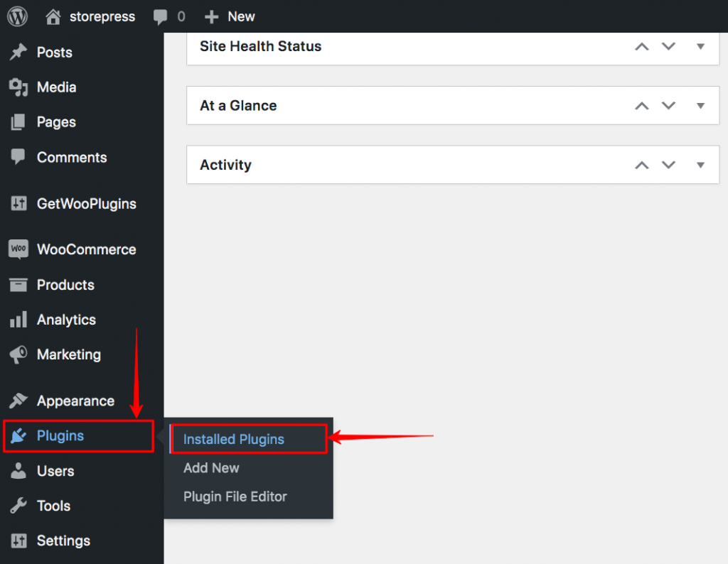Click the Posts pushpin icon
Screen dimensions: 728x564
point(18,52)
